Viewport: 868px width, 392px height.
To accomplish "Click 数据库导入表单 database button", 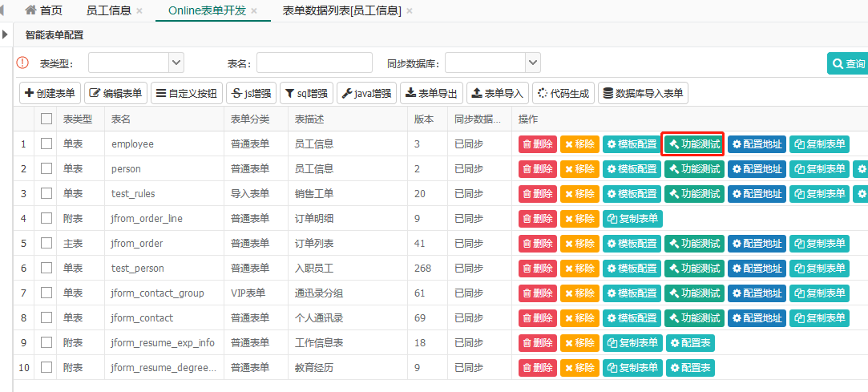I will tap(644, 94).
